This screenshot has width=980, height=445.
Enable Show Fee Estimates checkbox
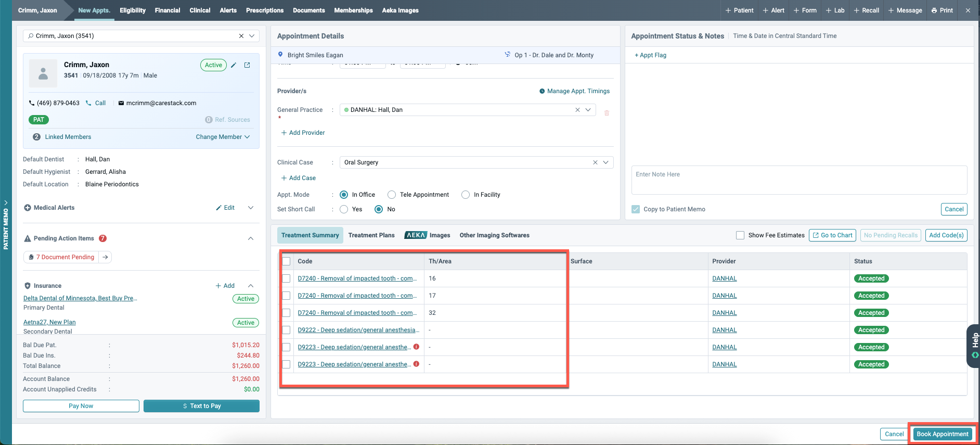pyautogui.click(x=740, y=235)
